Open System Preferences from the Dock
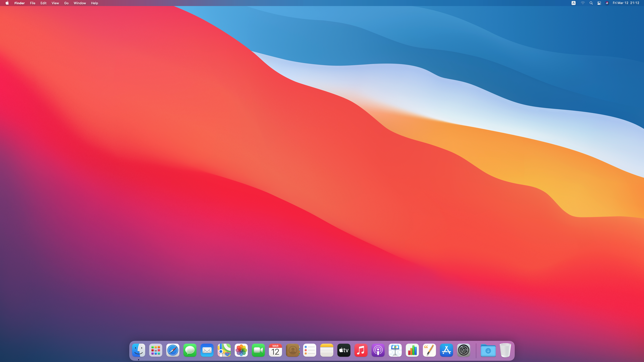 [x=464, y=350]
